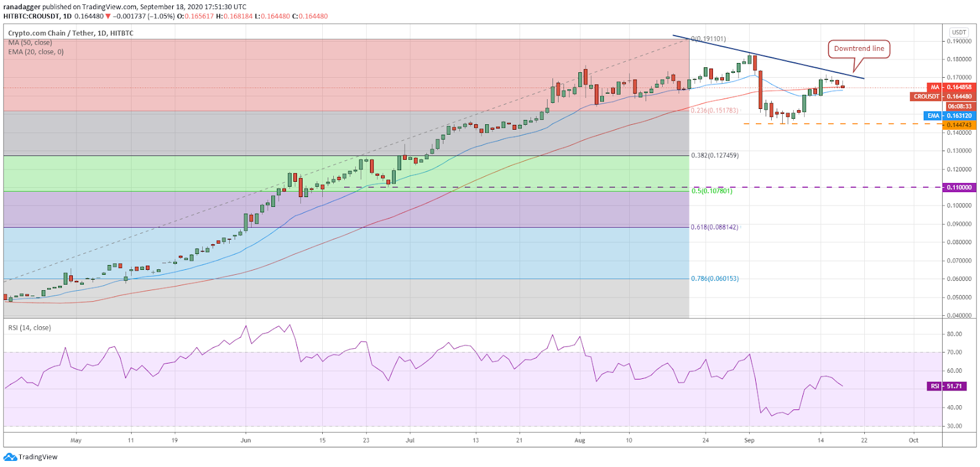Click the red MA 0.164858 price tag
This screenshot has width=980, height=467.
click(951, 88)
